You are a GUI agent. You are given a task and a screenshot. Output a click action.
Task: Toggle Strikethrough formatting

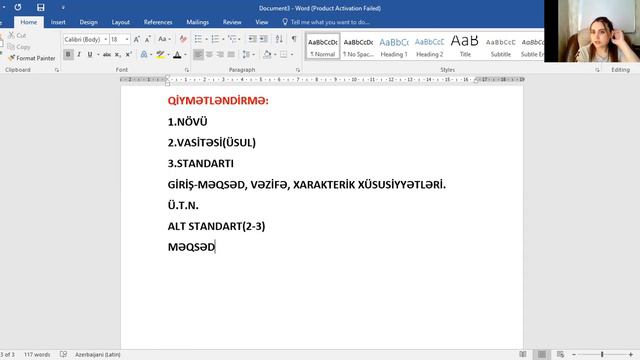tap(107, 54)
